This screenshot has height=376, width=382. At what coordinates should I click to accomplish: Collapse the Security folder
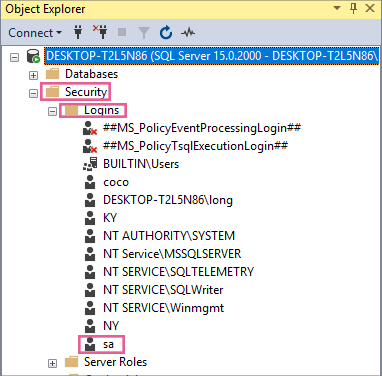click(x=33, y=93)
